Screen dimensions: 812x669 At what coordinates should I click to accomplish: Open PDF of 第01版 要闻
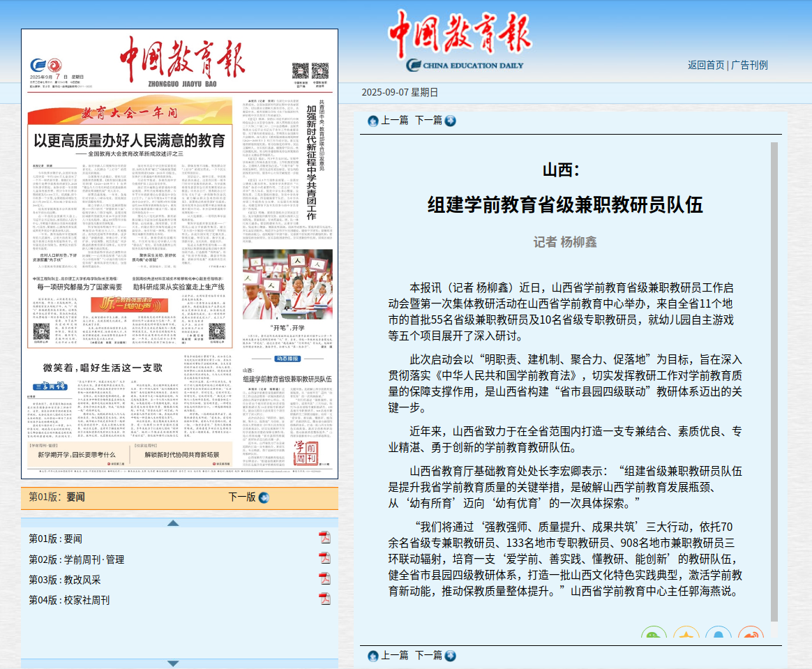pos(324,537)
